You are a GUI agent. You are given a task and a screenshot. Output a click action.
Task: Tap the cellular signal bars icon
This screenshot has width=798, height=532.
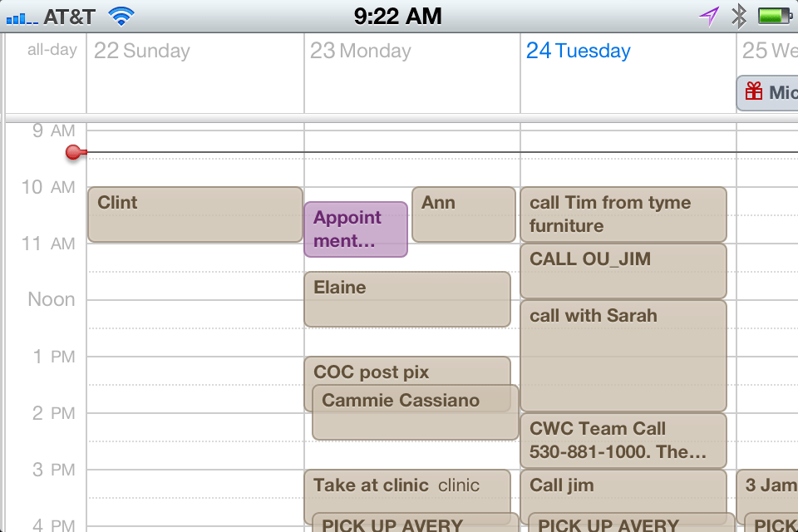point(22,19)
